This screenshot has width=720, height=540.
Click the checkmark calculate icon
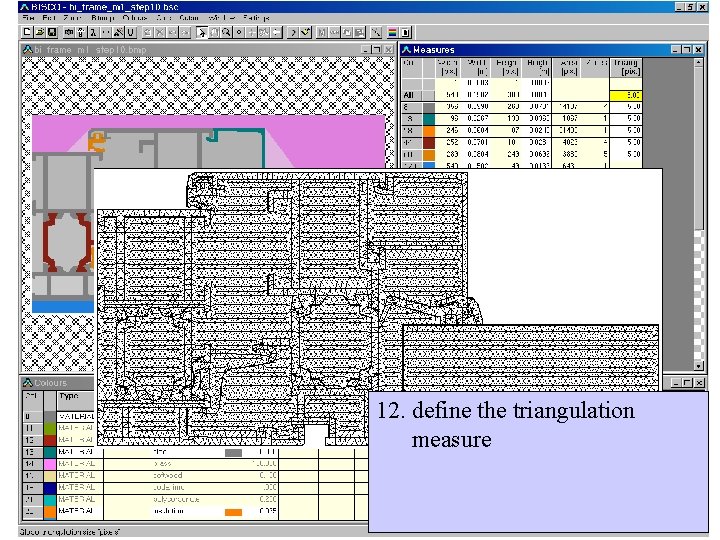pyautogui.click(x=305, y=32)
